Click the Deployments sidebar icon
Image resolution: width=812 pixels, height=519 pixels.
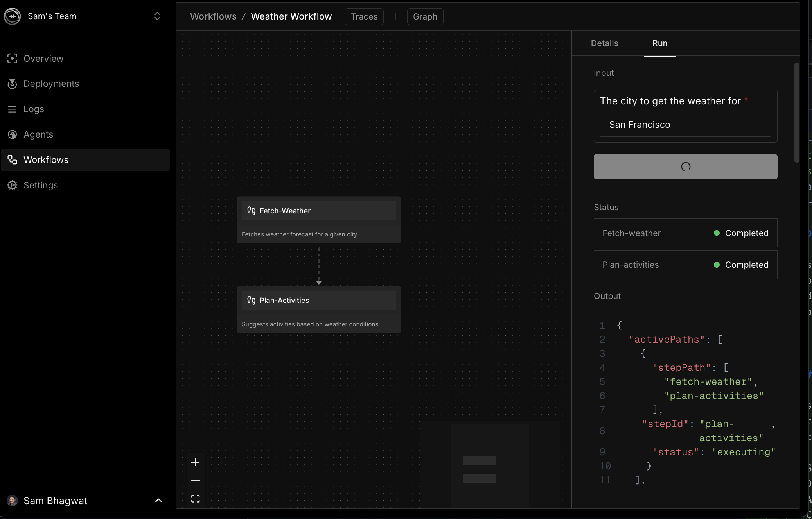[x=12, y=84]
